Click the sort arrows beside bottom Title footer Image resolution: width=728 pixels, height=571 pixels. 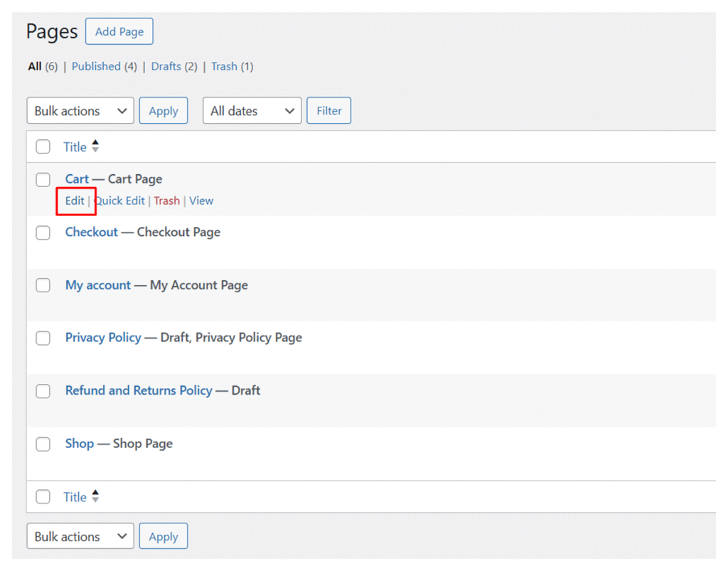[95, 497]
